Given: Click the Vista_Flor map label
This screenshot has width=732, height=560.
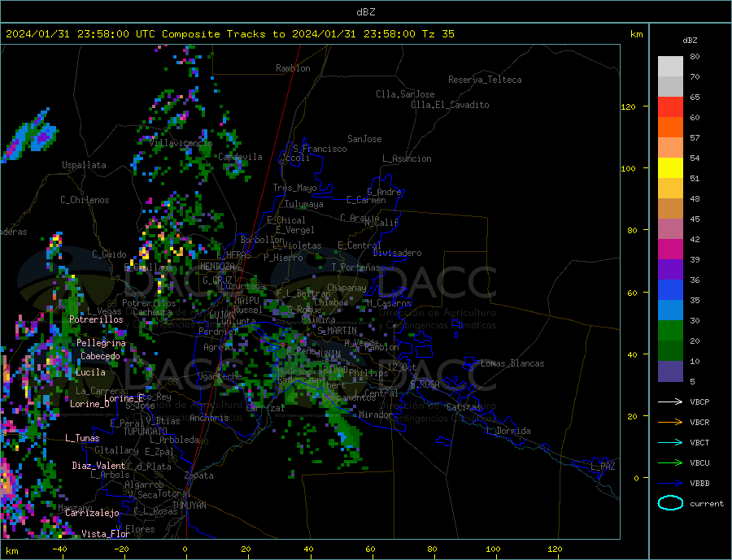Looking at the screenshot, I should [106, 533].
